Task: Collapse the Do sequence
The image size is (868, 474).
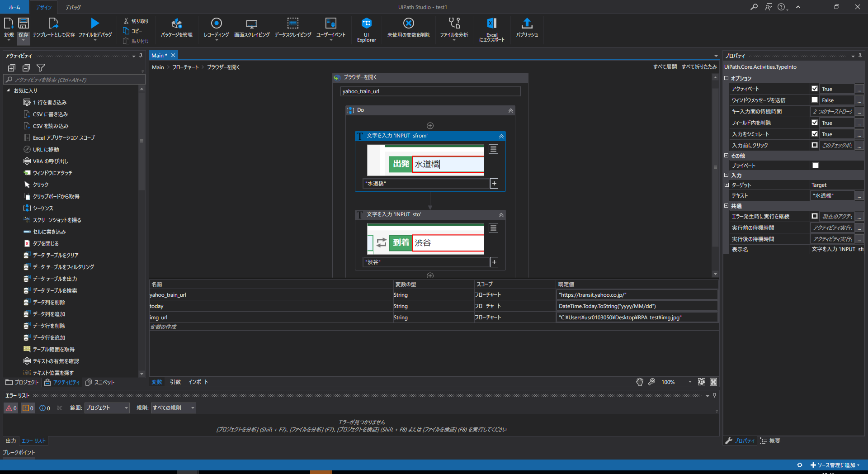Action: click(x=511, y=110)
